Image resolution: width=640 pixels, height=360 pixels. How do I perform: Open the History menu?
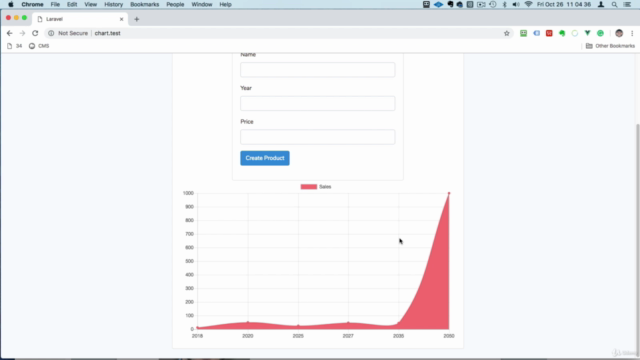coord(113,4)
